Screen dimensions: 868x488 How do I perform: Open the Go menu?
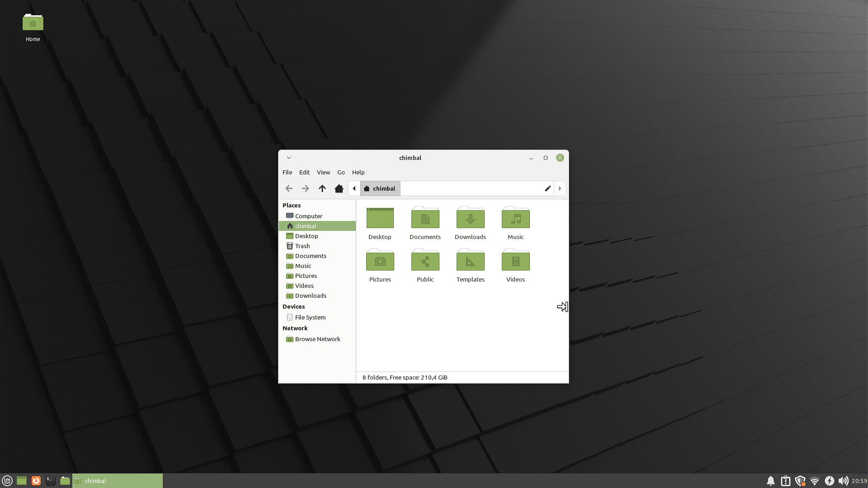pyautogui.click(x=341, y=172)
